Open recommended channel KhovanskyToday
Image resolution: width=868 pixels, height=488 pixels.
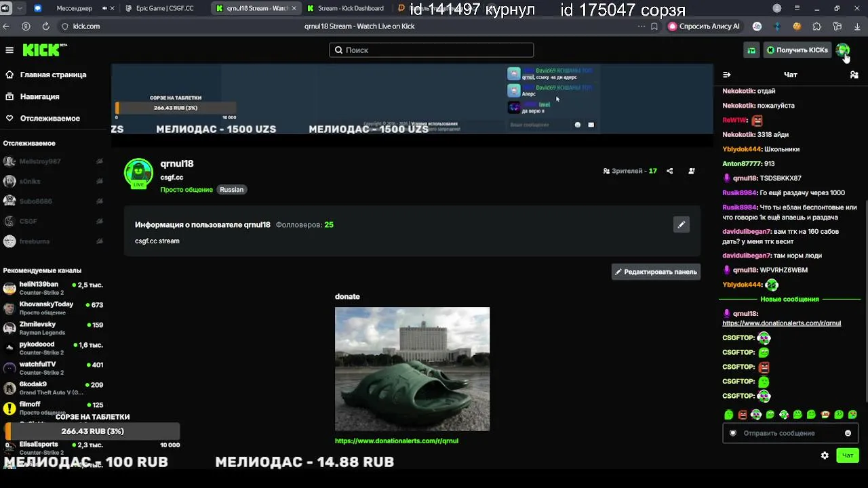[54, 308]
